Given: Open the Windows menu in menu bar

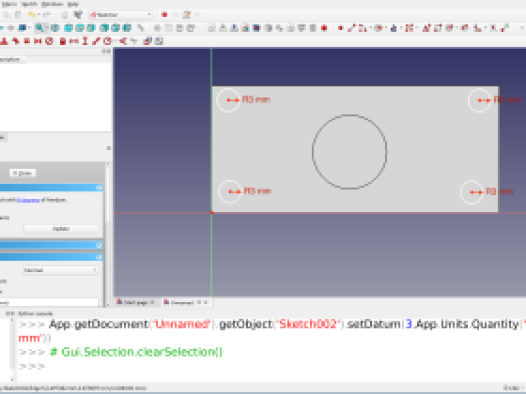Looking at the screenshot, I should pos(52,4).
